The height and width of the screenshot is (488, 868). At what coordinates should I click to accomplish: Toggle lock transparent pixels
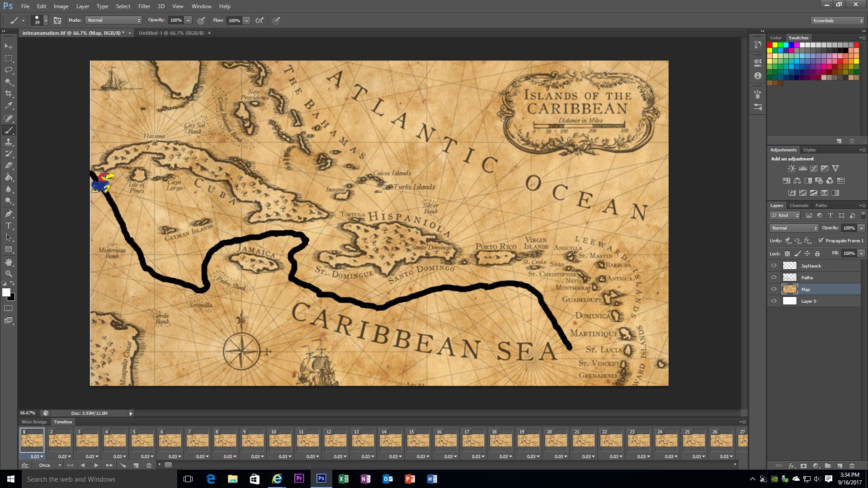tap(787, 253)
